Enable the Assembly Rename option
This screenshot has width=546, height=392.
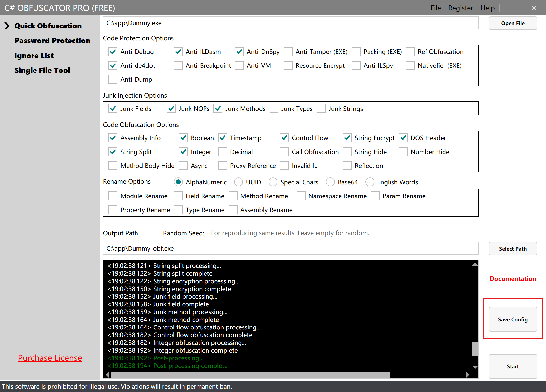(233, 210)
